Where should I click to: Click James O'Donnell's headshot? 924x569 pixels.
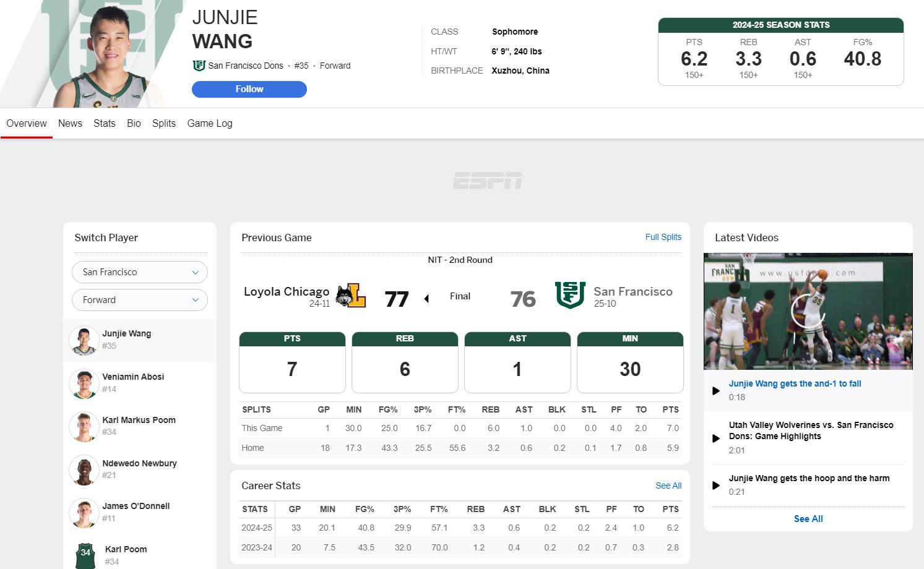[x=84, y=513]
